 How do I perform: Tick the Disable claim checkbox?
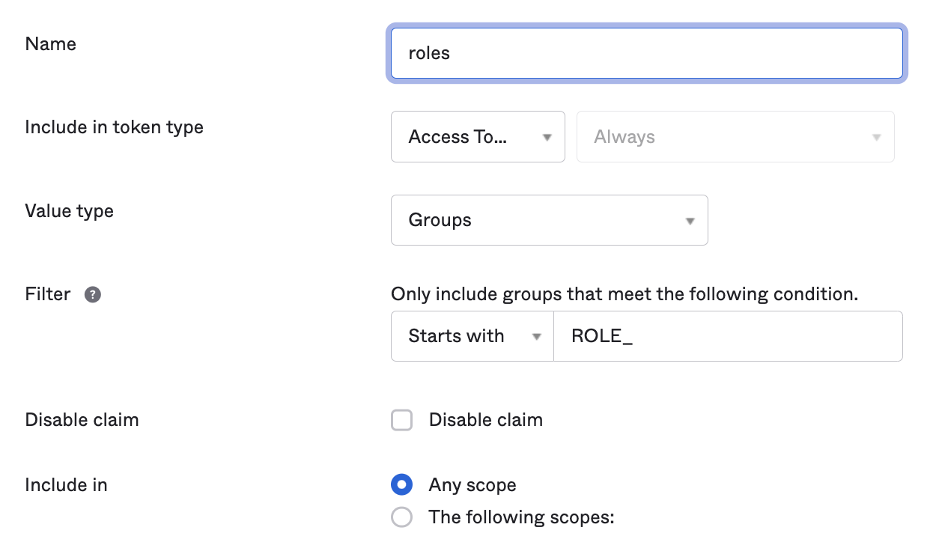click(x=402, y=420)
